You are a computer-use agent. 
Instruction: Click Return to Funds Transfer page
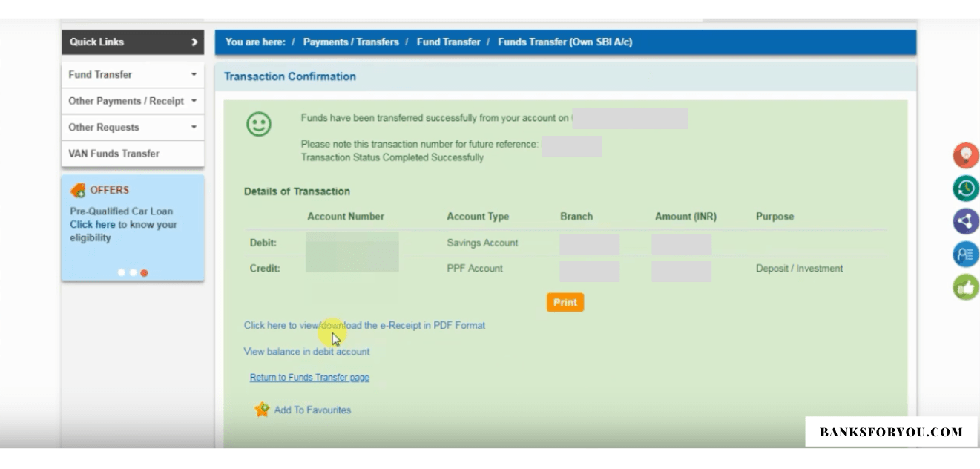(x=310, y=376)
